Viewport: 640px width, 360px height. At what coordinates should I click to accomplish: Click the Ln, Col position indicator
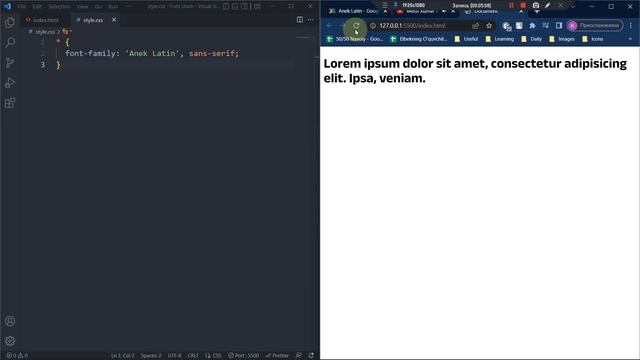click(x=122, y=356)
